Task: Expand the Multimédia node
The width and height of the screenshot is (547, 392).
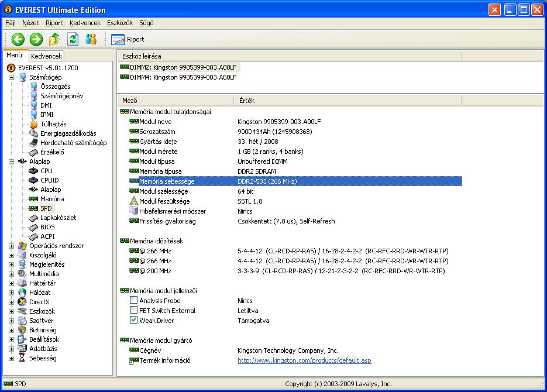Action: pyautogui.click(x=12, y=274)
